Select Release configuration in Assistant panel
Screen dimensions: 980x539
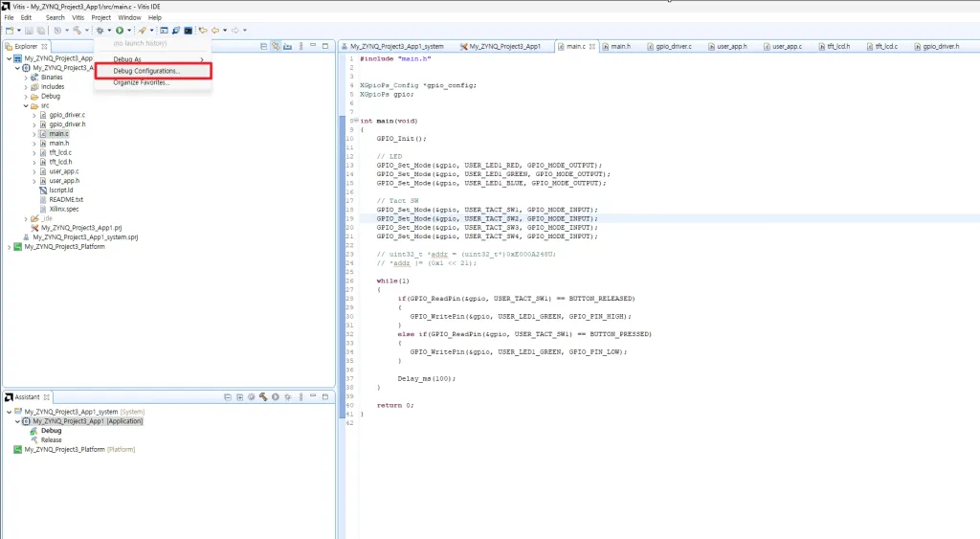coord(51,439)
